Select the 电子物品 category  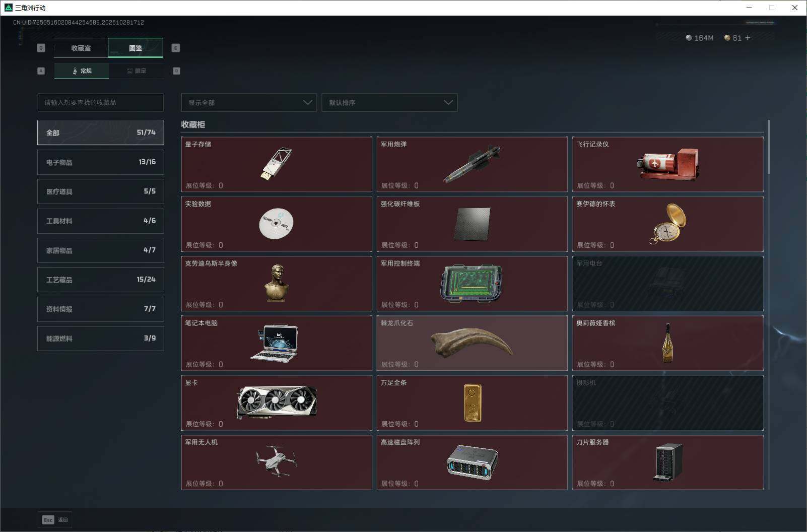101,162
